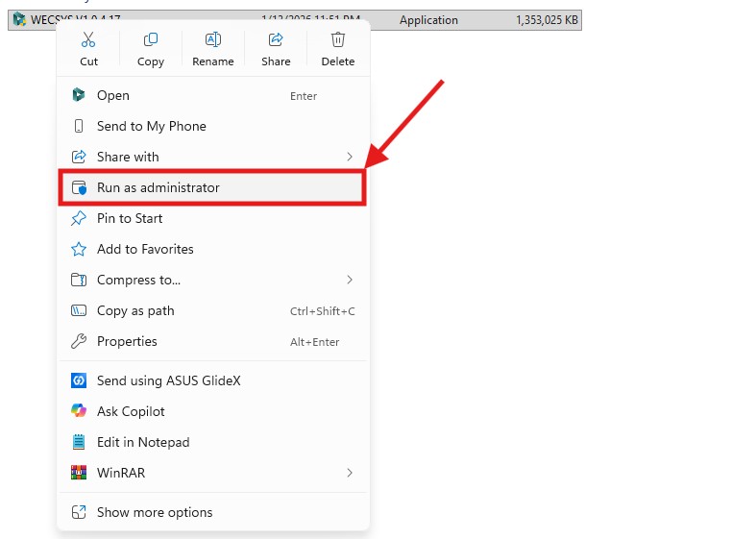Click the shield icon beside Run as administrator

tap(79, 187)
